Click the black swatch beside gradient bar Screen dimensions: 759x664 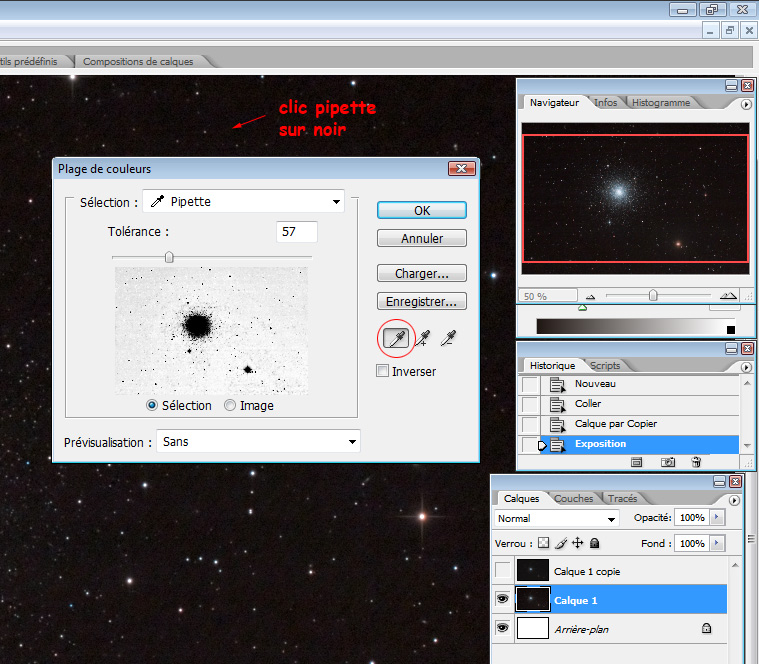(x=731, y=330)
